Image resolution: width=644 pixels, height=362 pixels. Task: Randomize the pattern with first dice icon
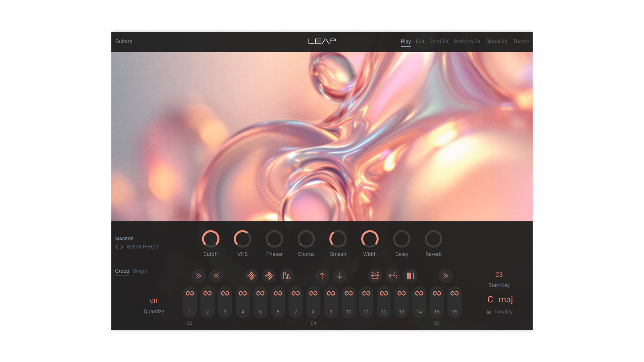[x=252, y=276]
